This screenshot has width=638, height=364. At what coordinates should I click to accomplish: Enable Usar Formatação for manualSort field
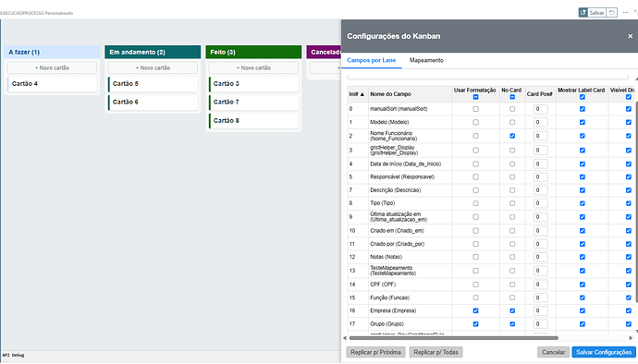pos(475,109)
